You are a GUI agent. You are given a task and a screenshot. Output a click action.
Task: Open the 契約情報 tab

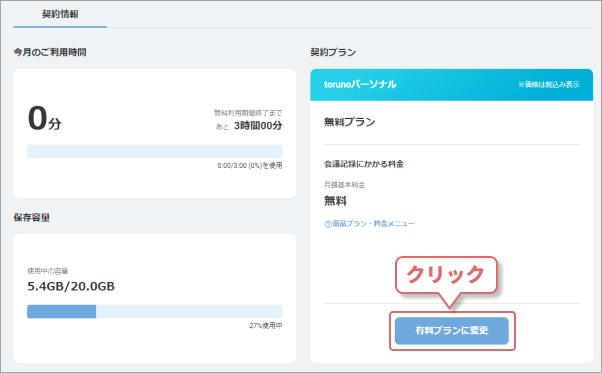(60, 14)
